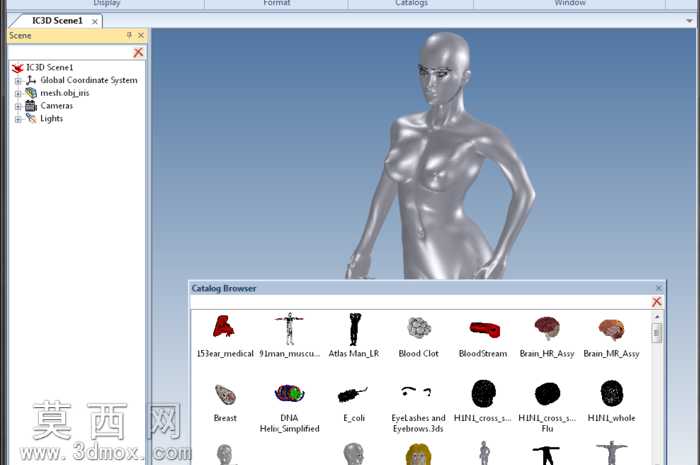The image size is (700, 465).
Task: Select the 91man_muscu... catalog item
Action: [x=290, y=336]
